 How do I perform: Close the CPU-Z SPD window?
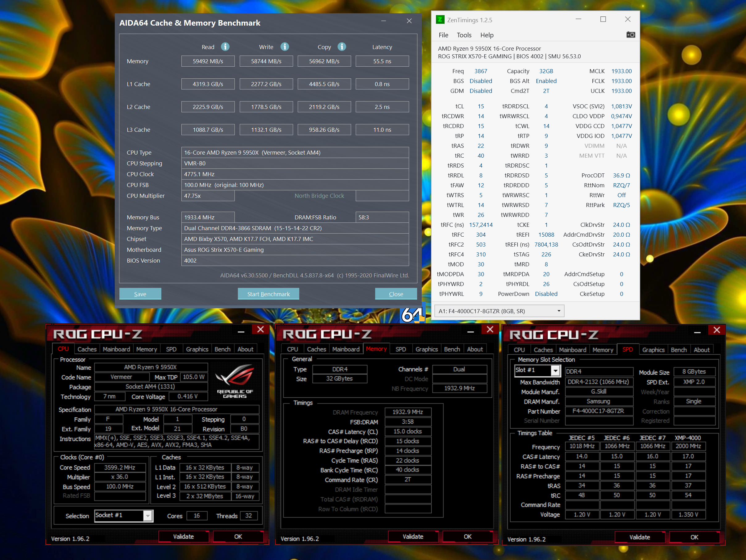[x=717, y=330]
